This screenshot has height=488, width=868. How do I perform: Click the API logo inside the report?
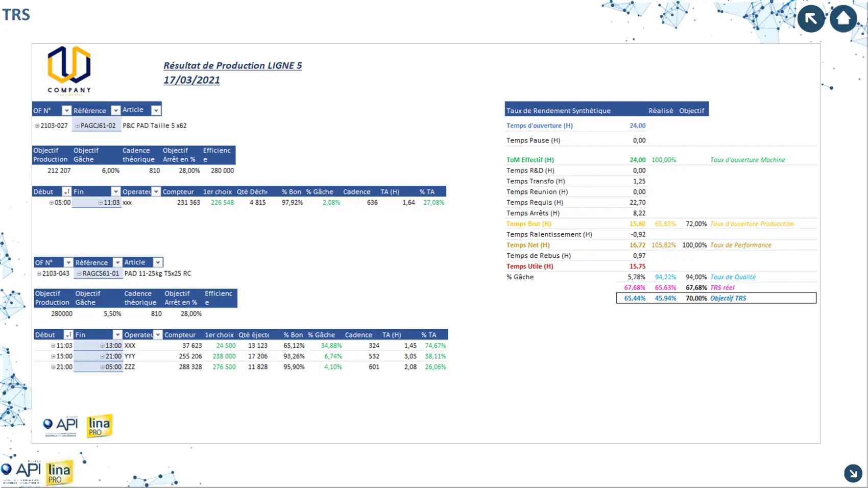click(61, 426)
